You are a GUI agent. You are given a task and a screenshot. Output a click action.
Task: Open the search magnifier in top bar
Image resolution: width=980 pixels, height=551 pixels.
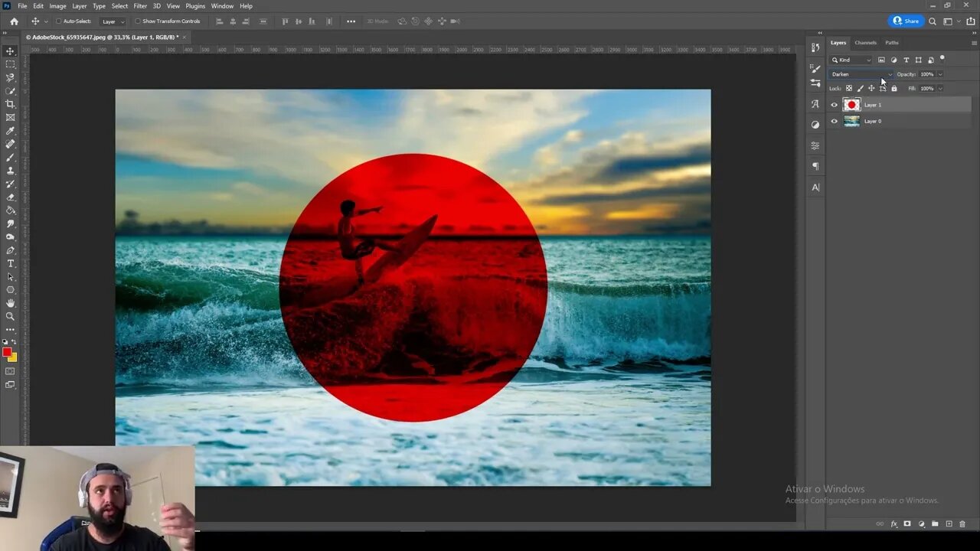pyautogui.click(x=933, y=21)
